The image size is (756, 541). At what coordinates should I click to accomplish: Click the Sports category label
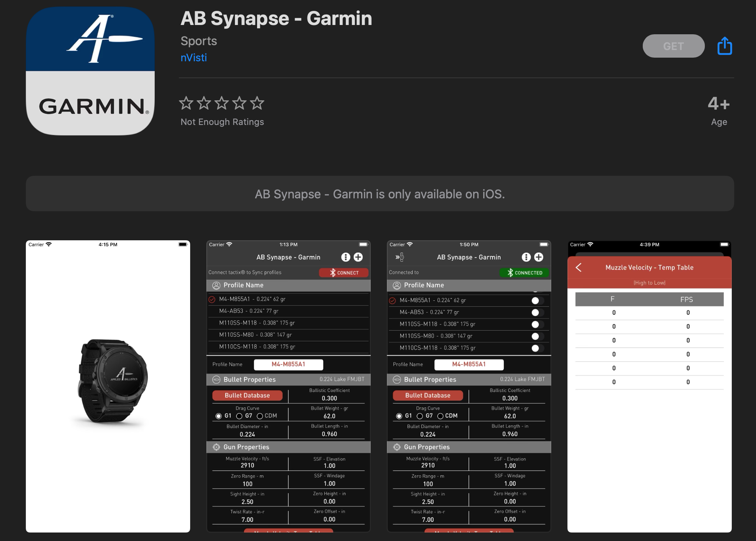pos(199,41)
